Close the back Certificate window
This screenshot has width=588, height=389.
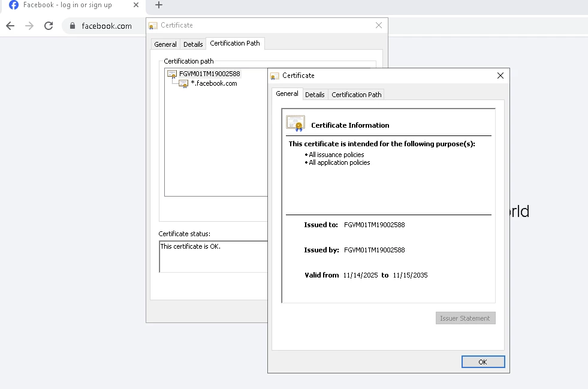(379, 25)
